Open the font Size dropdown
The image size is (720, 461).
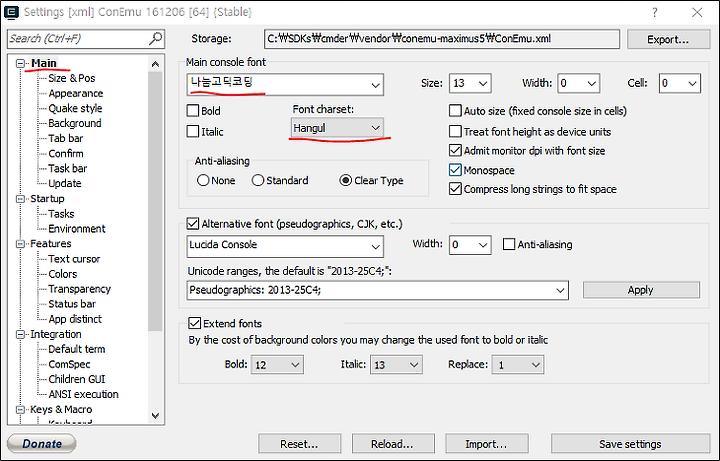click(x=483, y=84)
